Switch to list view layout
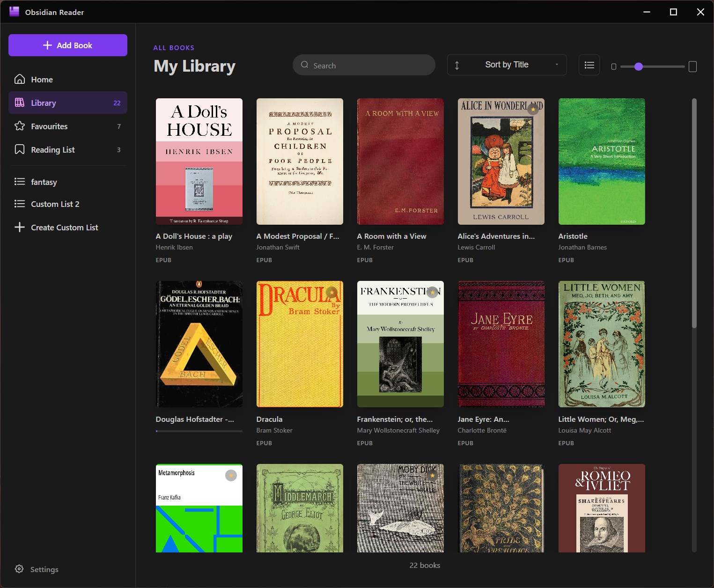The width and height of the screenshot is (714, 588). pos(589,65)
